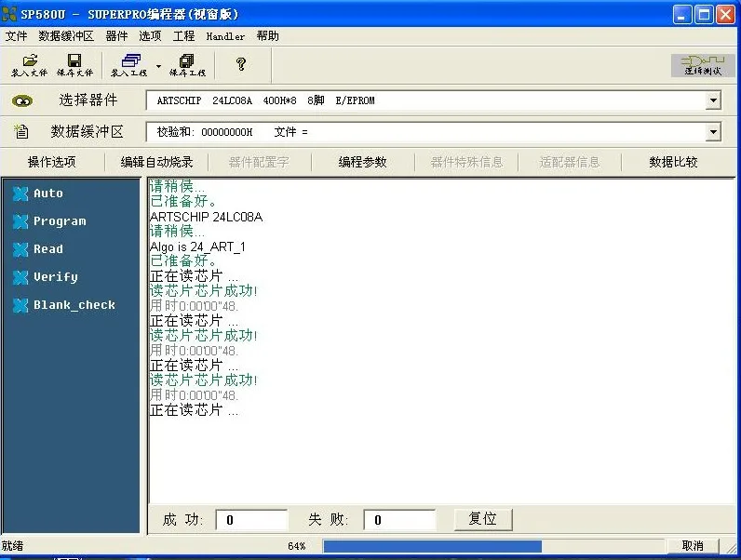741x560 pixels.
Task: Click the Program label in the operation list
Action: point(60,221)
